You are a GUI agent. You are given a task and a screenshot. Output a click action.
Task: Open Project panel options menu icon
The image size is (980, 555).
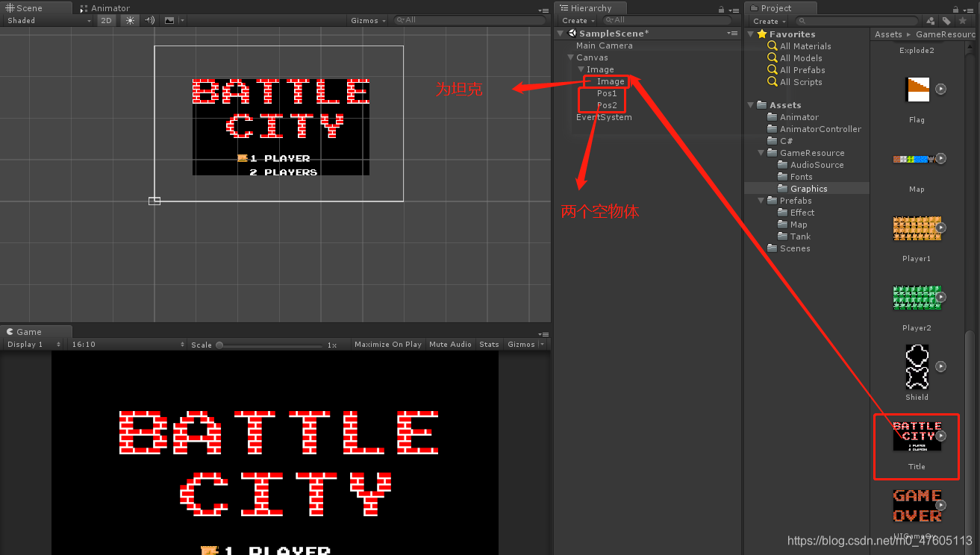pos(969,10)
